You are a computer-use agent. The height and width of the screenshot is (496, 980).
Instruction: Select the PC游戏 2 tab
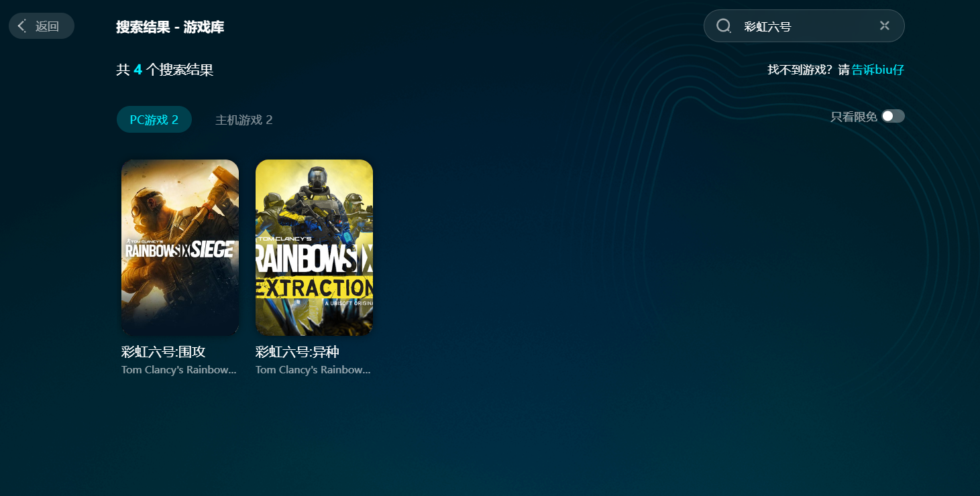tap(154, 119)
